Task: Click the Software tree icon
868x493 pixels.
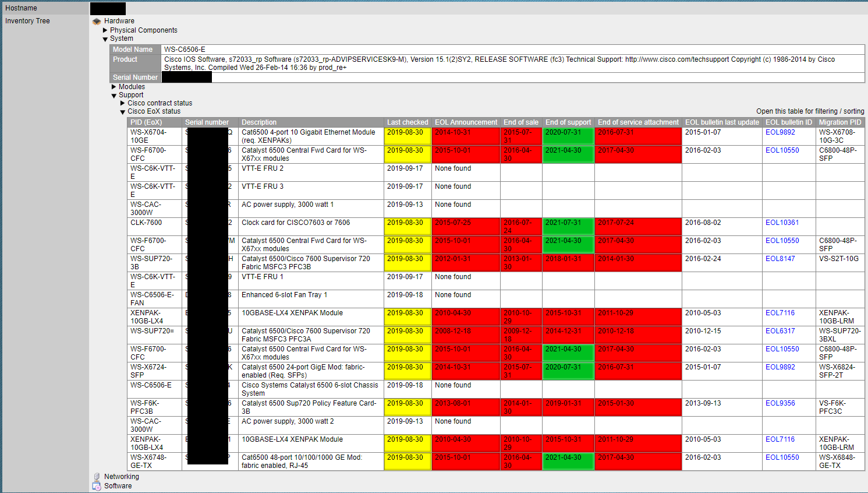Action: coord(97,487)
